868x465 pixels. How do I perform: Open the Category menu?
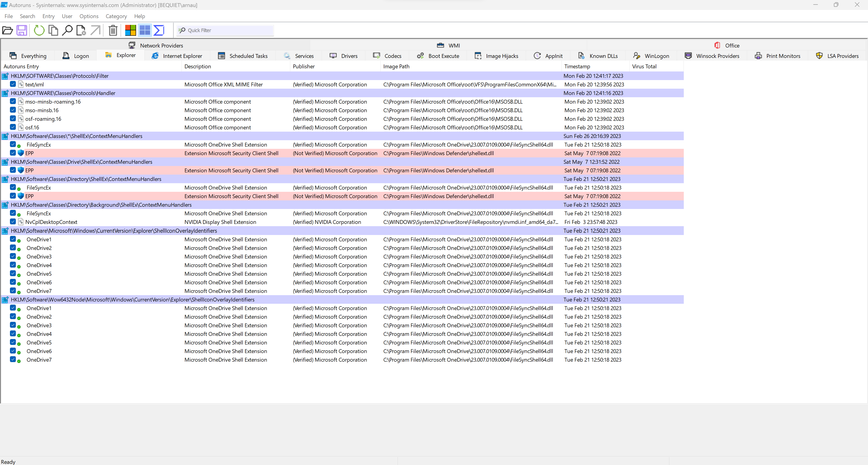(116, 16)
